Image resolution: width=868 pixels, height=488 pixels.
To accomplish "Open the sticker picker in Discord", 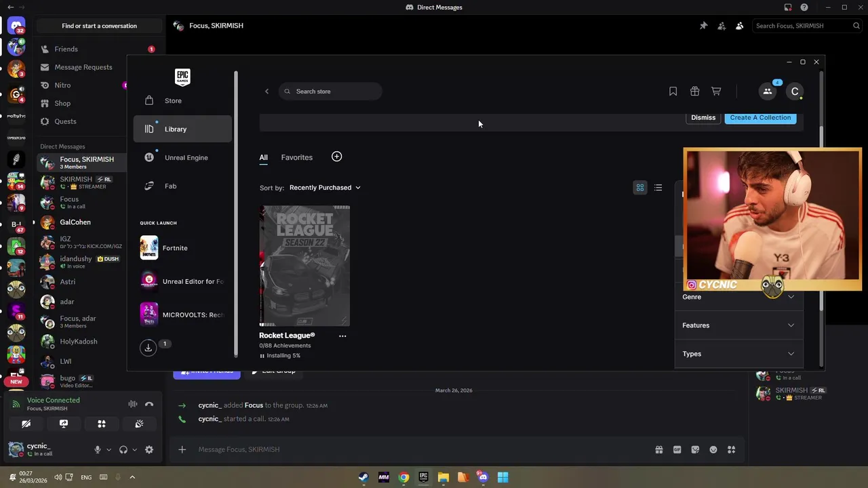I will tap(695, 449).
